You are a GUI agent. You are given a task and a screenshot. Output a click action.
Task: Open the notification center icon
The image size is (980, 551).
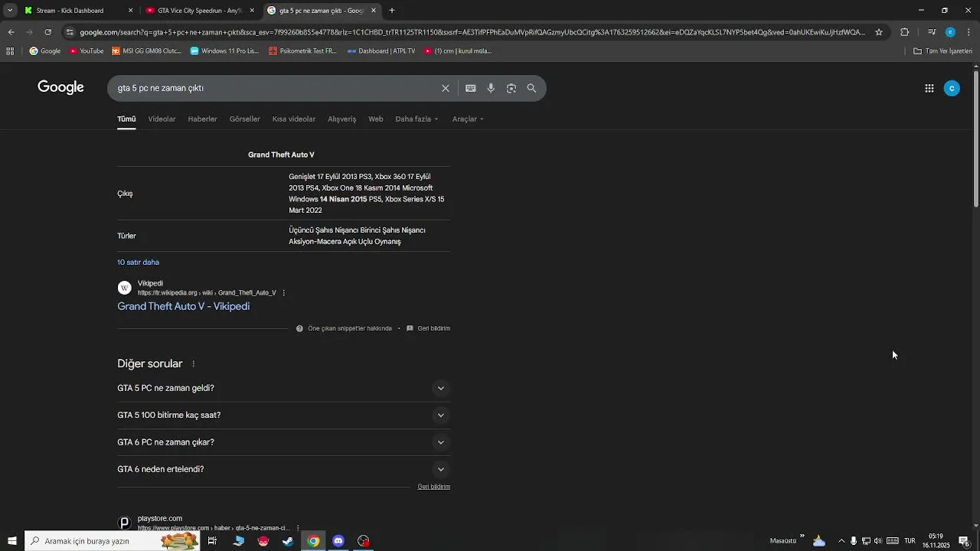(964, 541)
